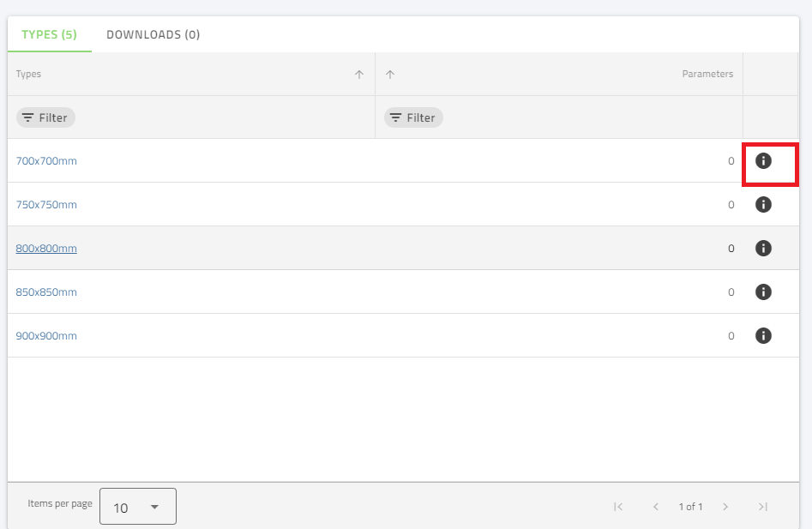Click the sort arrow in the Parameters column
The width and height of the screenshot is (812, 529).
pos(390,75)
